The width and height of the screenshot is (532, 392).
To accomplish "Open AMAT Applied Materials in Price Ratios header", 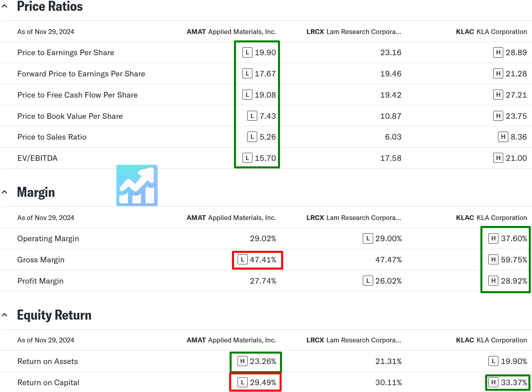I will click(x=231, y=32).
